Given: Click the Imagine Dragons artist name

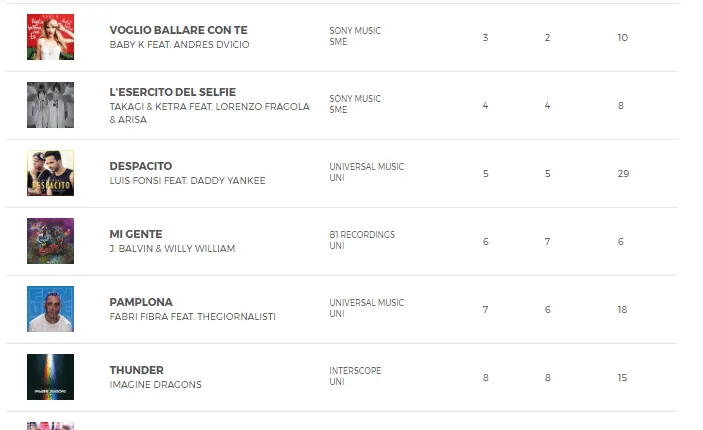Looking at the screenshot, I should click(155, 385).
